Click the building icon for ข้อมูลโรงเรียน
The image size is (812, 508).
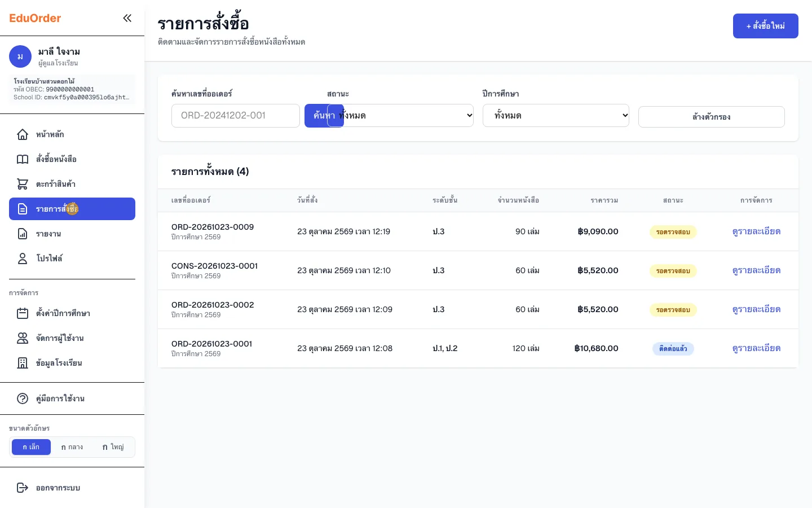(x=23, y=363)
